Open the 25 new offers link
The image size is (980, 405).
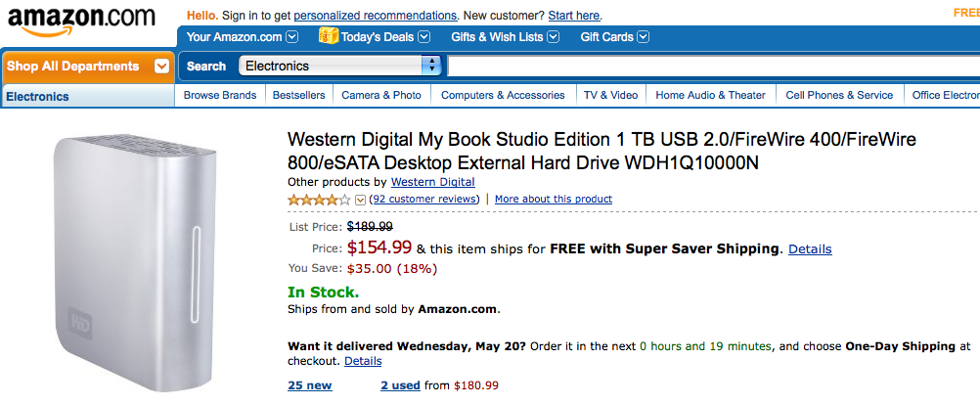pos(310,385)
